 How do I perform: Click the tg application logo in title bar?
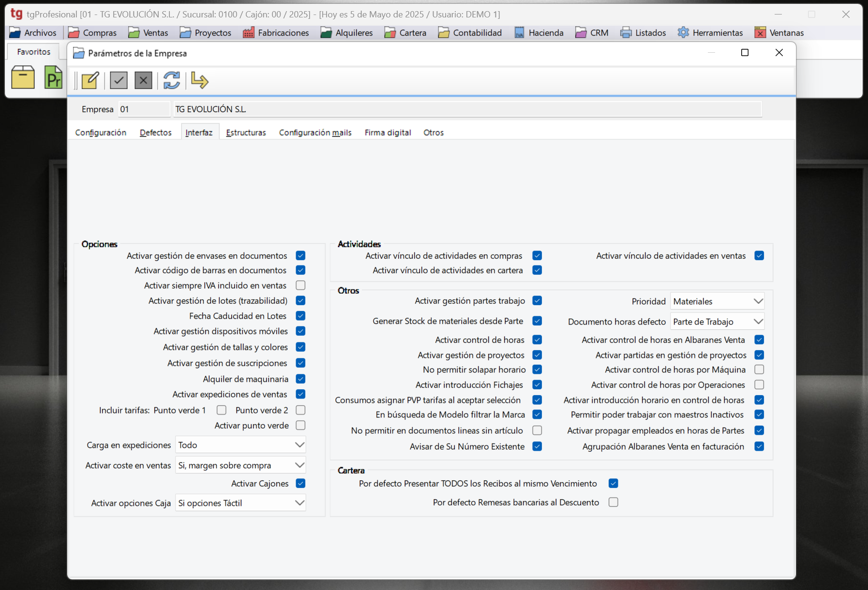point(16,14)
